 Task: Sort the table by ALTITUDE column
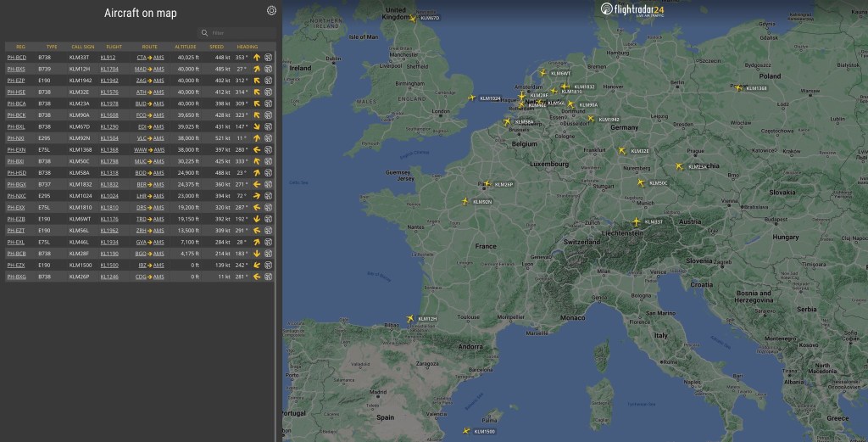point(186,46)
